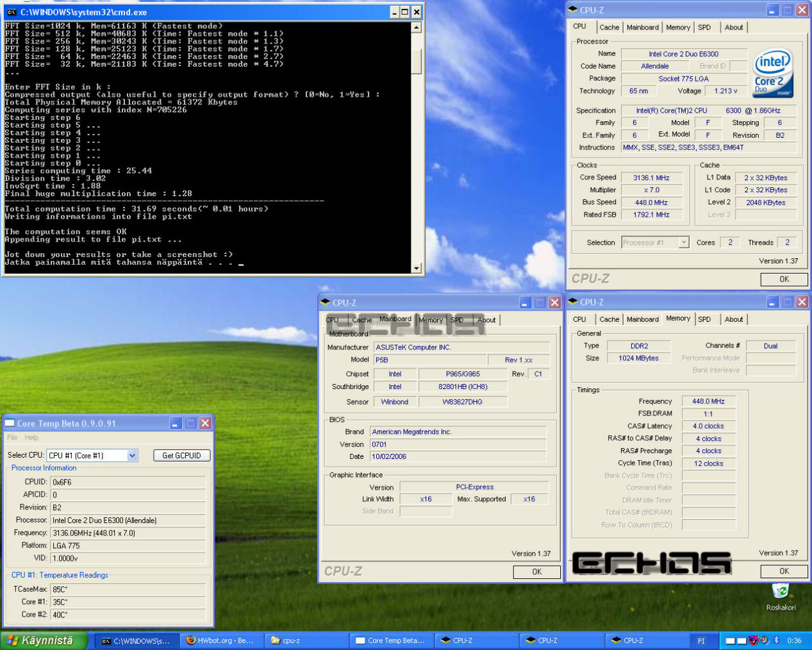Click the Rated FSB value 1792.1 MHz
812x650 pixels.
(x=650, y=215)
